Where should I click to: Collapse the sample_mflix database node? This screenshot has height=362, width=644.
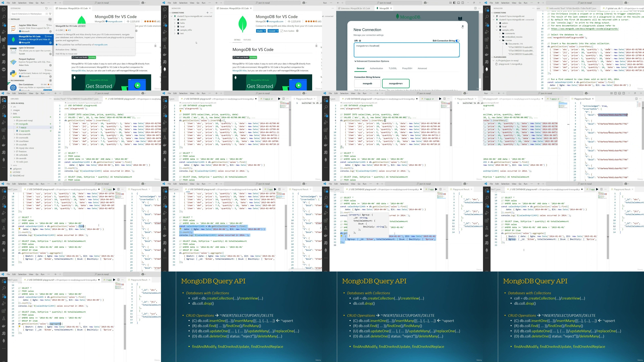point(496,30)
